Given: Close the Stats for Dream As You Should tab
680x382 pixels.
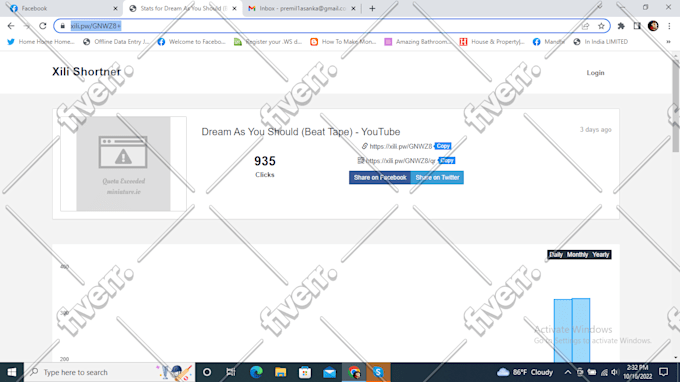Looking at the screenshot, I should point(234,8).
